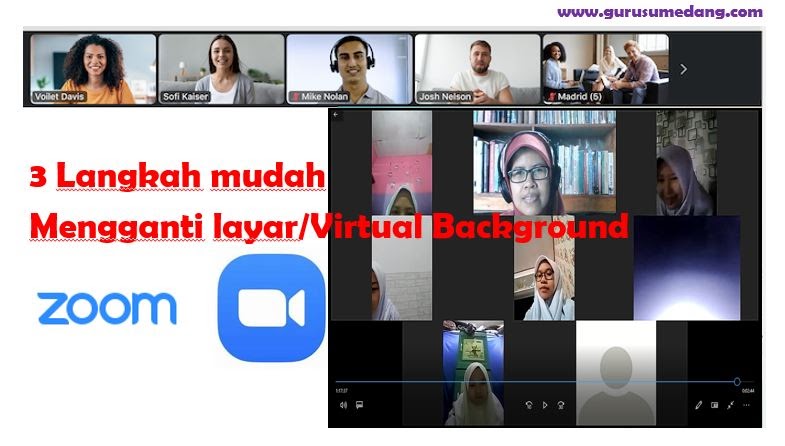Viewport: 785px width, 446px height.
Task: Click the bookshelf woman with headphones tile
Action: (x=545, y=163)
